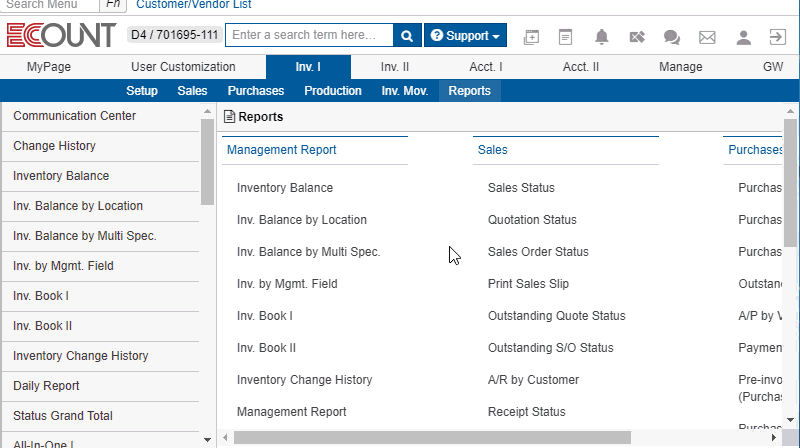Image resolution: width=800 pixels, height=448 pixels.
Task: Open Inventory Balance in Management Report list
Action: (285, 188)
